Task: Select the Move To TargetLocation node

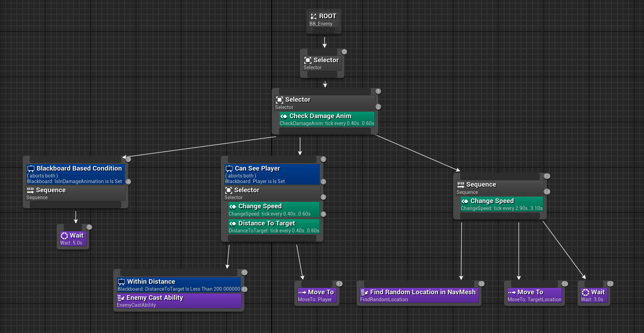Action: coord(534,295)
